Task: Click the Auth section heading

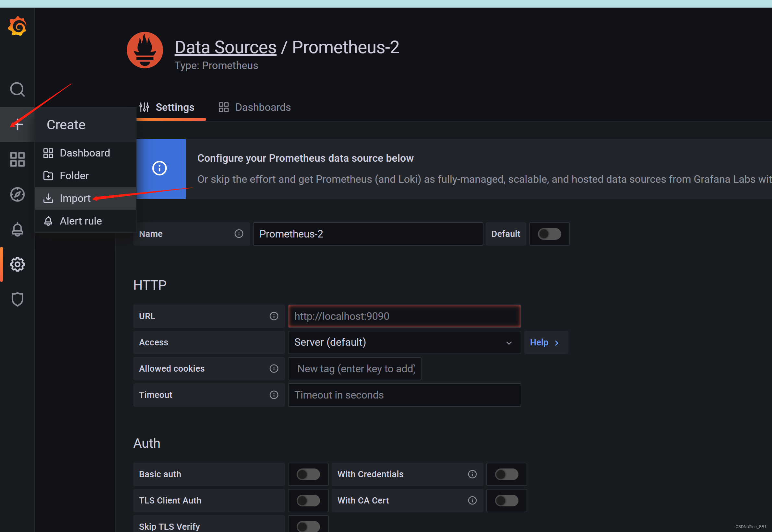Action: tap(147, 443)
